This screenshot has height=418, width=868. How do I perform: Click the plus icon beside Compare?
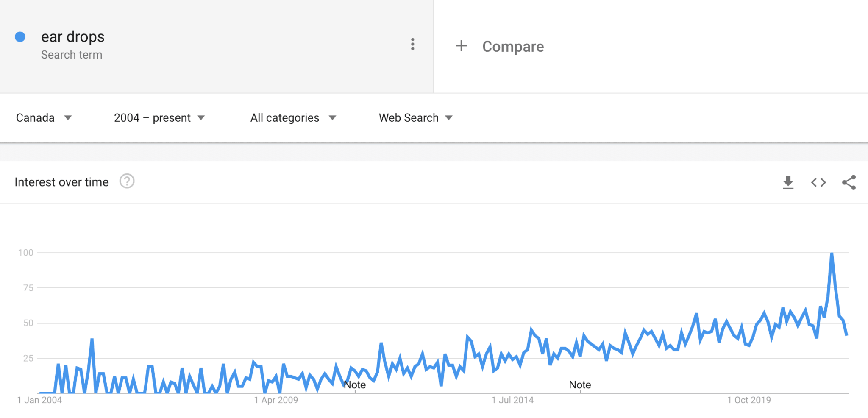(461, 46)
